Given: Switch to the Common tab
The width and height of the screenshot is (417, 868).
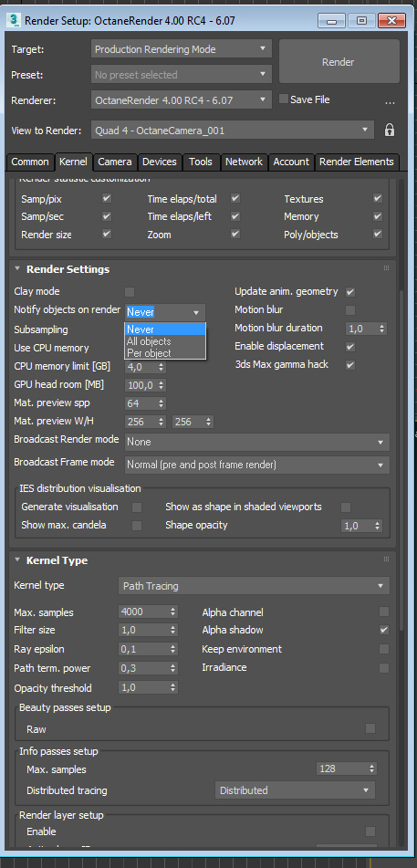Looking at the screenshot, I should click(30, 162).
